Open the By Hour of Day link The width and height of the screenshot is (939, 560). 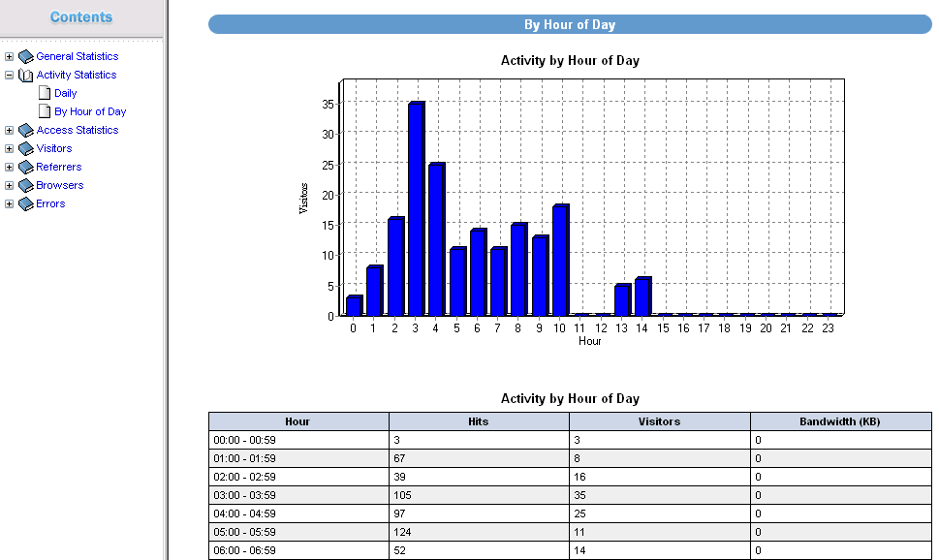(x=90, y=112)
